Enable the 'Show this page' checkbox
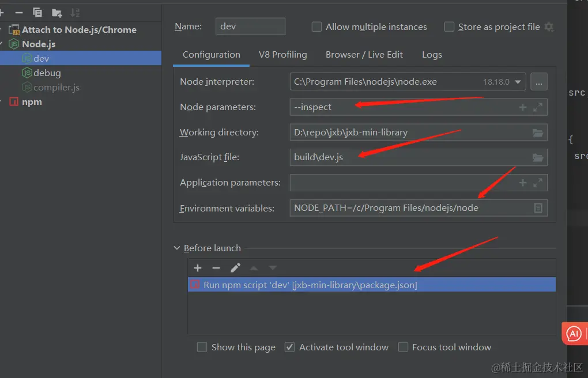Viewport: 588px width, 378px height. coord(202,347)
